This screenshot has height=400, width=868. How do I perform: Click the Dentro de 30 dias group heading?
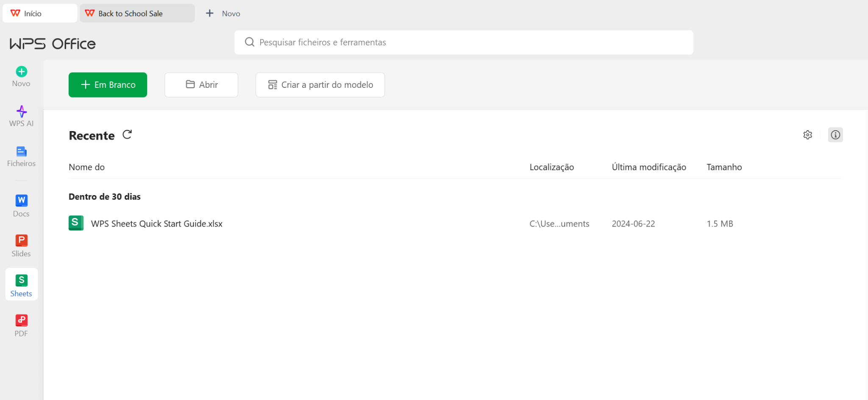click(104, 196)
